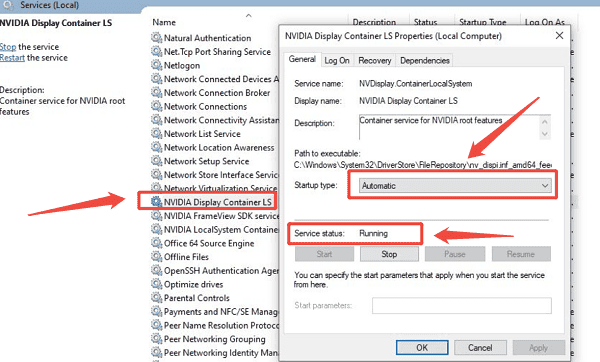Image resolution: width=600 pixels, height=362 pixels.
Task: Click the gear icon beside Network Store Interface Service
Action: (x=156, y=174)
